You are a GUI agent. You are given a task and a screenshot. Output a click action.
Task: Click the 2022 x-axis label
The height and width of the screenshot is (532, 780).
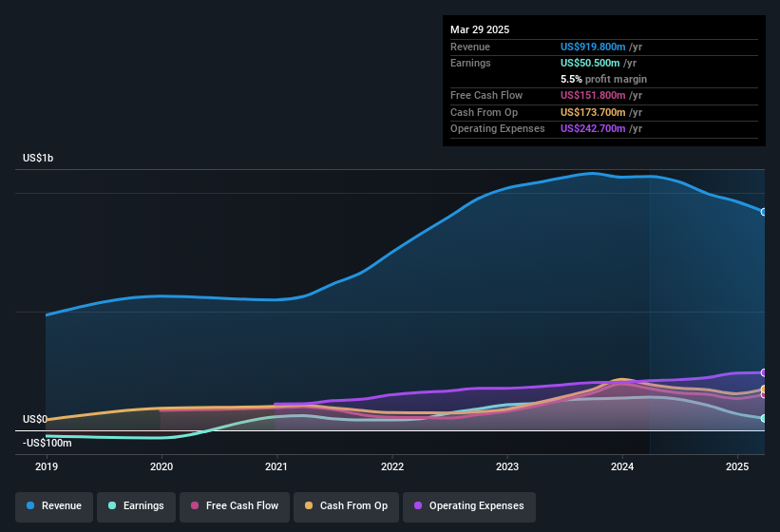click(x=392, y=466)
